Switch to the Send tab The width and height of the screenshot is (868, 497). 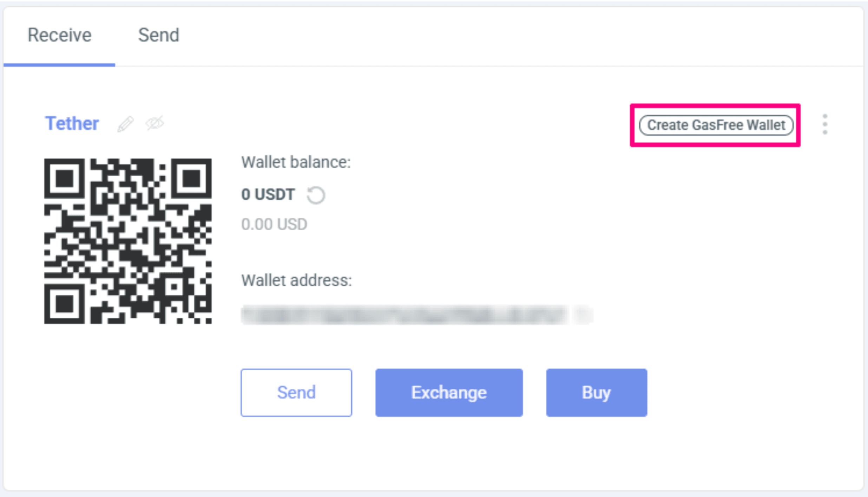tap(159, 35)
